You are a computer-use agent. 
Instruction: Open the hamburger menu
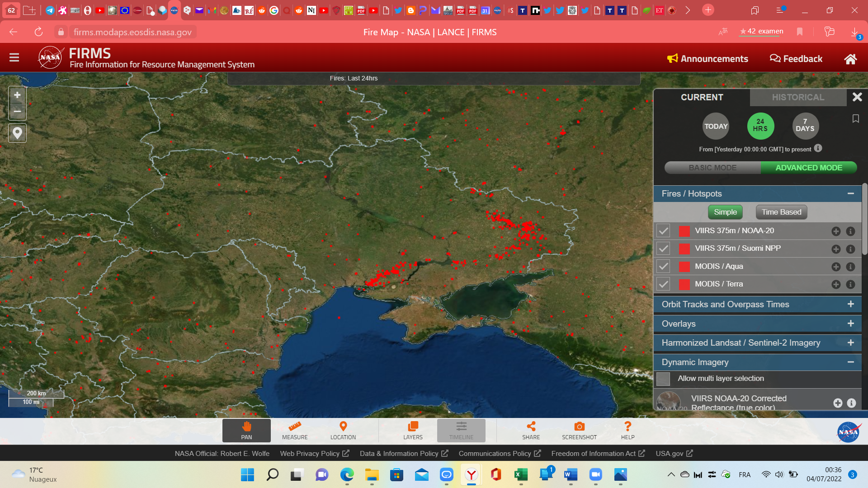point(14,57)
